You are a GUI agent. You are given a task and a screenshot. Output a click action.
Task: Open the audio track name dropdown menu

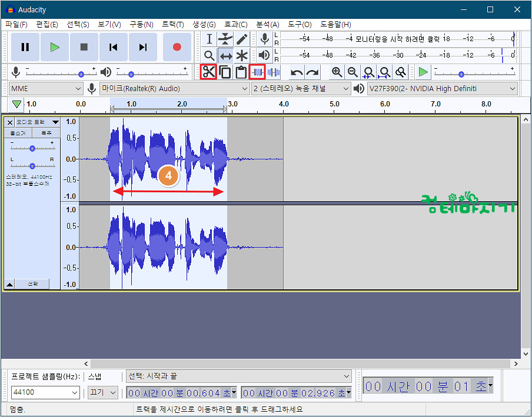(x=38, y=122)
